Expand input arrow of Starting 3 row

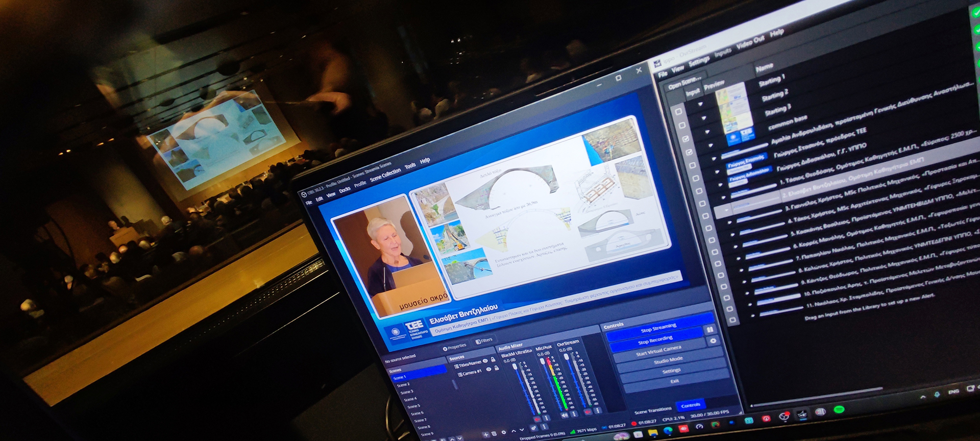[707, 131]
